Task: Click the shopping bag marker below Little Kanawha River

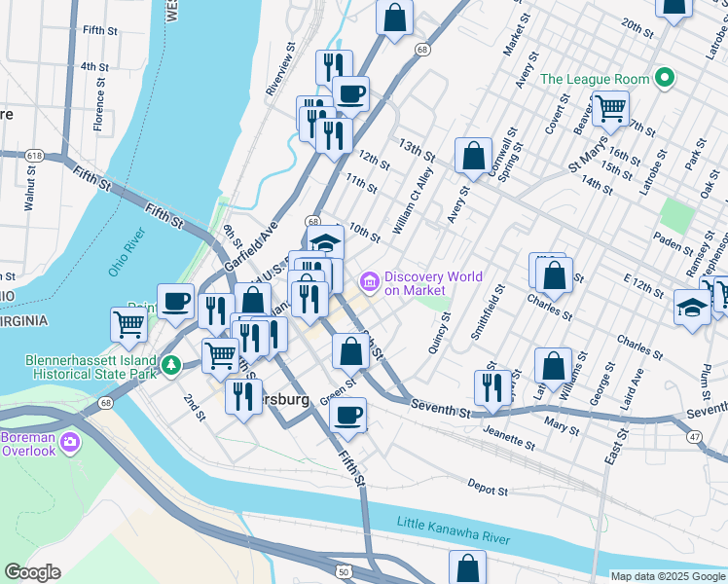Action: point(467,567)
